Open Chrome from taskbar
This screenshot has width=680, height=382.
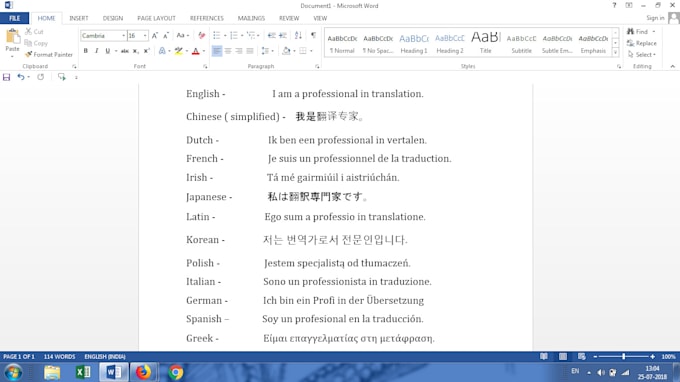click(x=176, y=372)
